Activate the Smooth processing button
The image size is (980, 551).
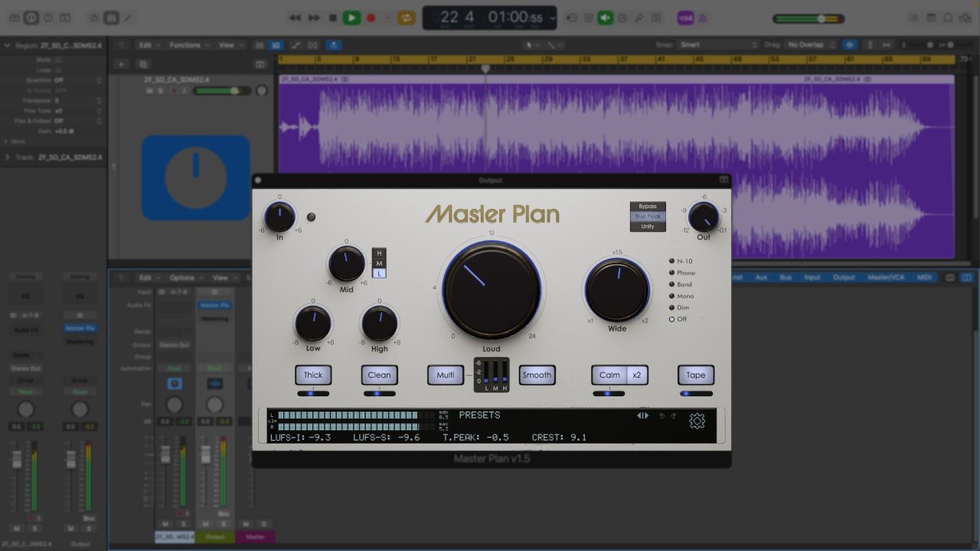coord(537,375)
